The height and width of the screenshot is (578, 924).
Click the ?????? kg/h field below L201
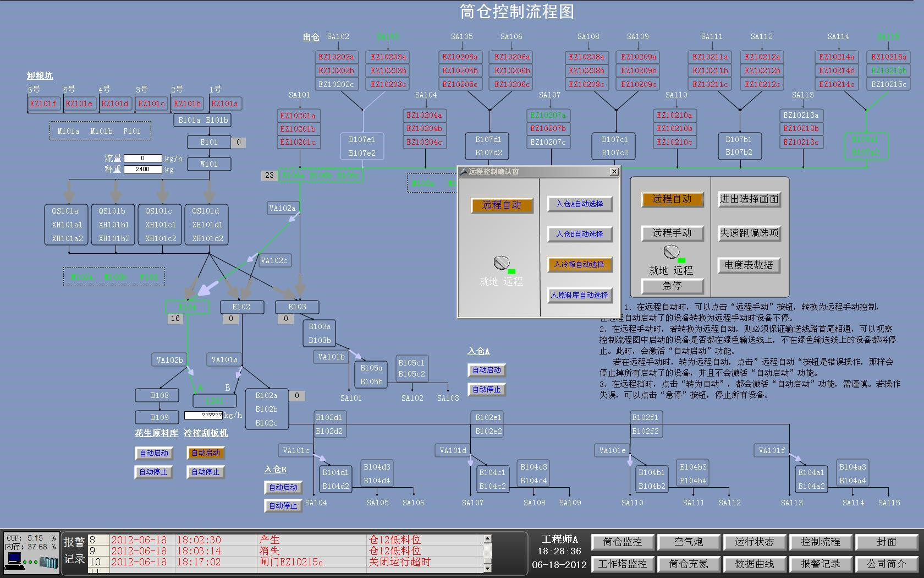(x=204, y=415)
